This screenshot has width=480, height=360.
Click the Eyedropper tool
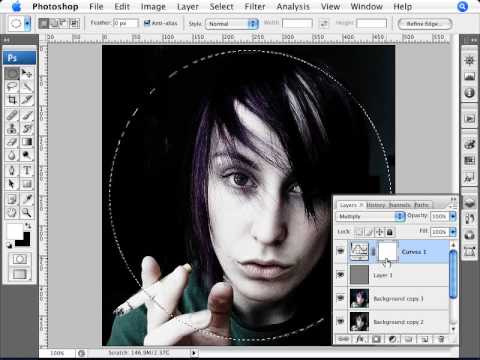point(27,199)
